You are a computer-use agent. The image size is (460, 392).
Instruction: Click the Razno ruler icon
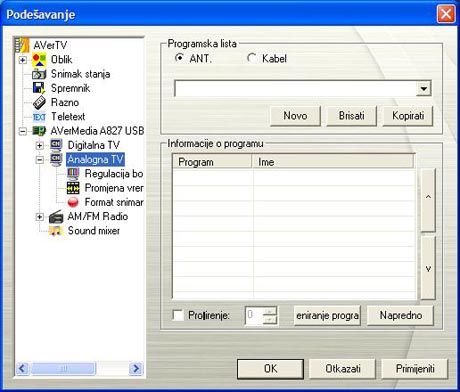tap(39, 102)
